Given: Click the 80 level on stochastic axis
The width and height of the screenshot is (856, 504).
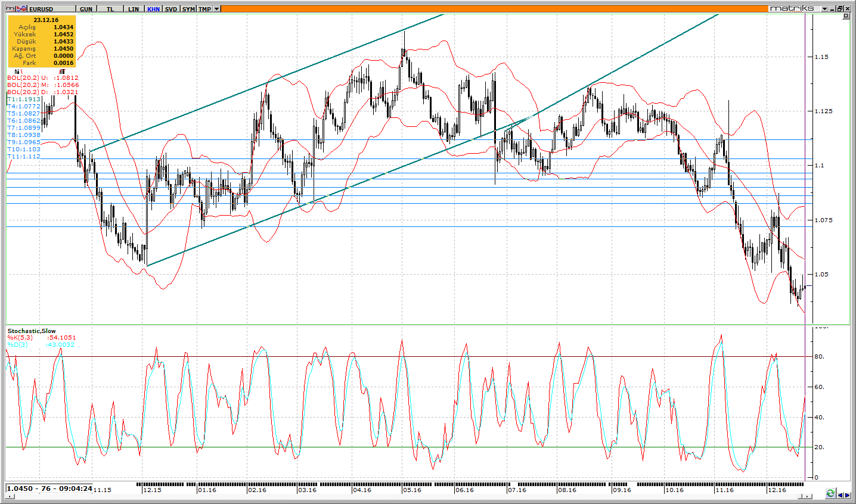Looking at the screenshot, I should pyautogui.click(x=819, y=357).
